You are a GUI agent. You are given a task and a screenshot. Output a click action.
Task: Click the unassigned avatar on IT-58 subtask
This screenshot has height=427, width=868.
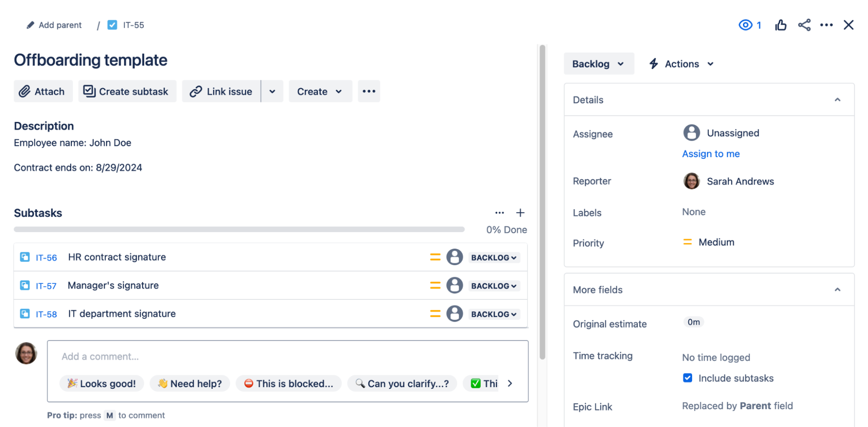pyautogui.click(x=455, y=313)
